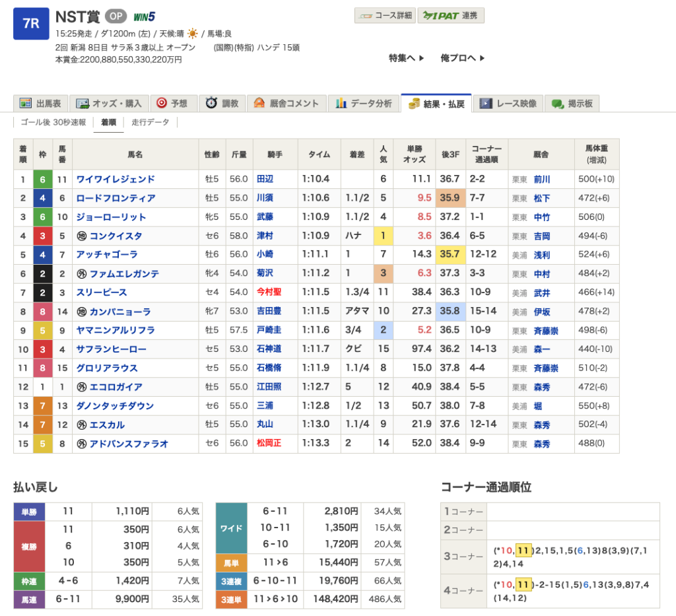Click the coins icon beside 結果・払戻
Screen dimensions: 676x616
[x=414, y=104]
